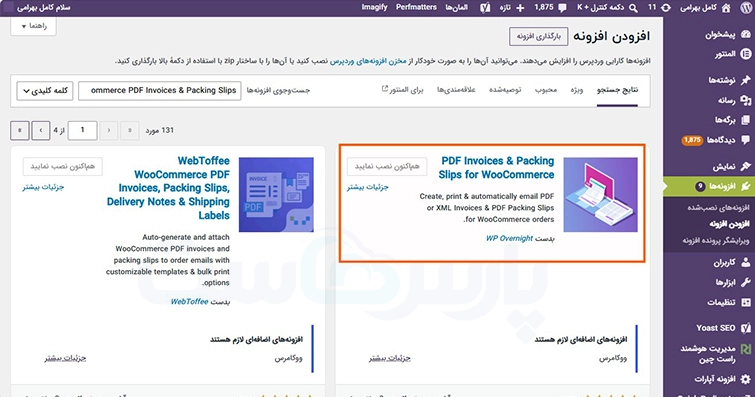Switch to the محبوب tab
This screenshot has width=755, height=397.
(x=546, y=90)
